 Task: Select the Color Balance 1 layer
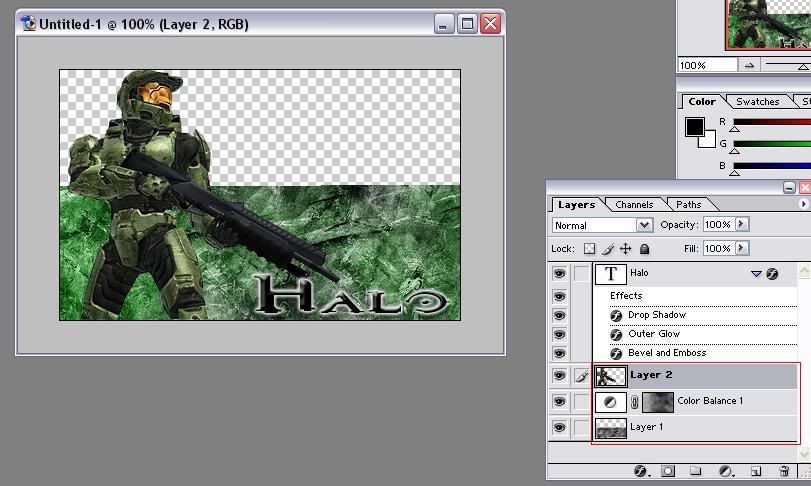(710, 402)
